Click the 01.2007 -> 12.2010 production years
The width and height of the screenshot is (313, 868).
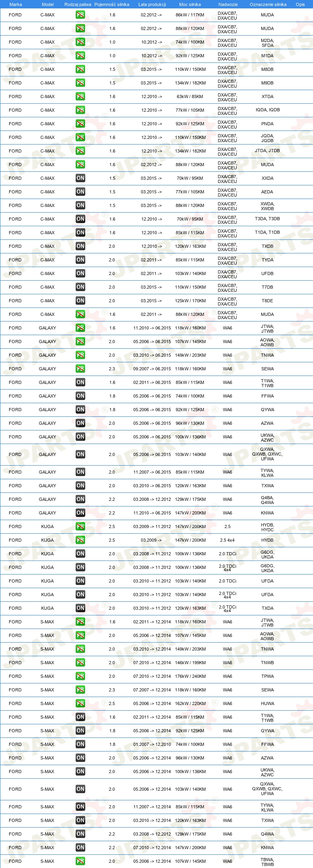point(152,744)
